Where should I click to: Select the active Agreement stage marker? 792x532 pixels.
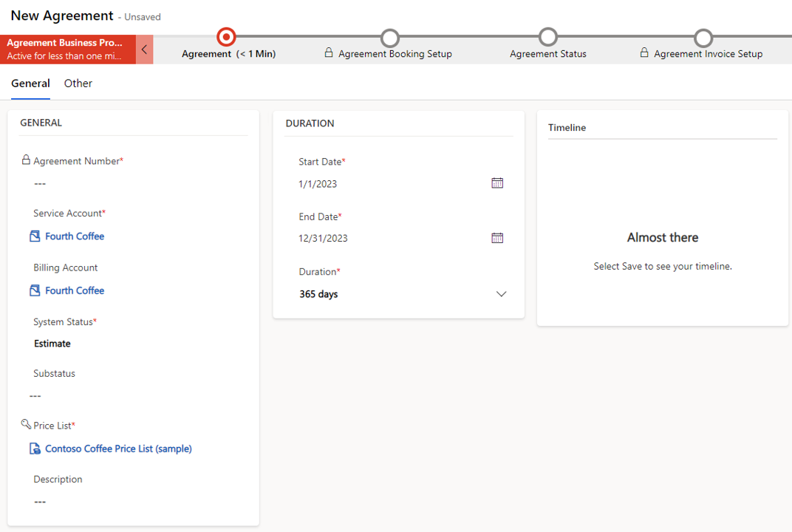click(226, 36)
